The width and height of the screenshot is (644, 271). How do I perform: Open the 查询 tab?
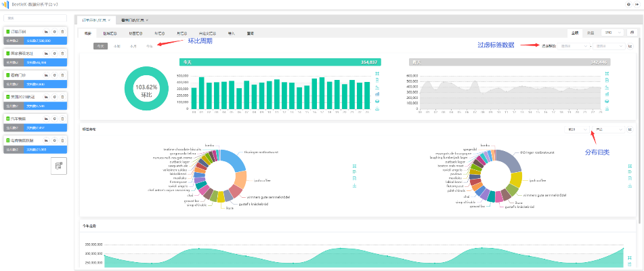(250, 32)
